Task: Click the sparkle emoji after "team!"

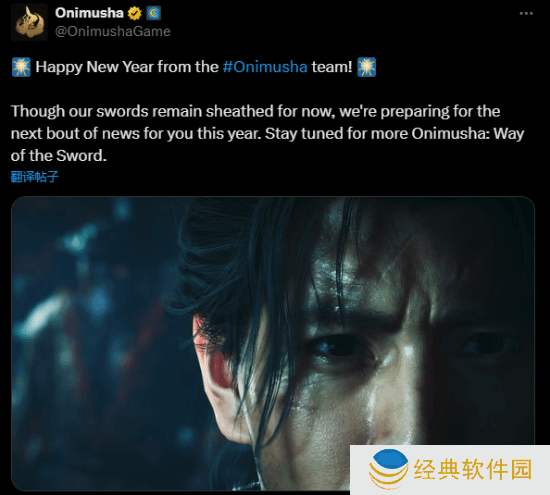Action: pos(367,67)
